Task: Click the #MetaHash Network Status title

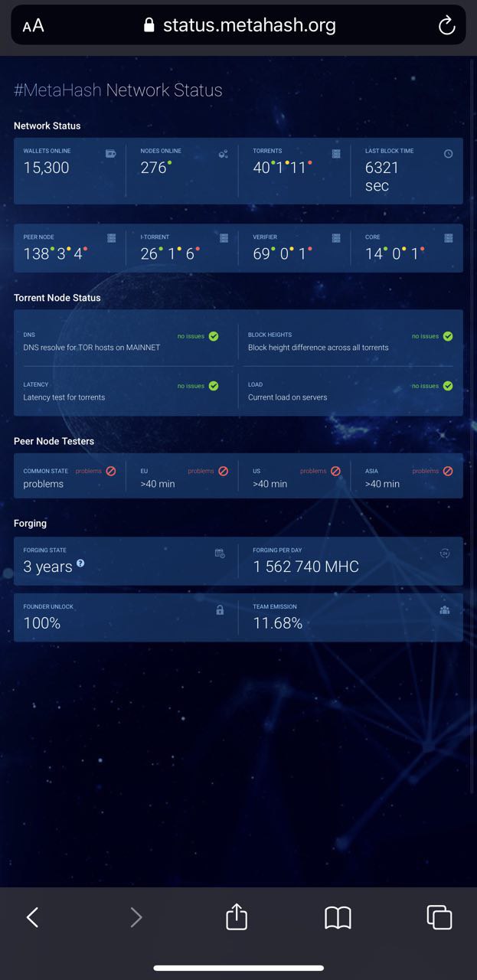Action: pos(118,90)
